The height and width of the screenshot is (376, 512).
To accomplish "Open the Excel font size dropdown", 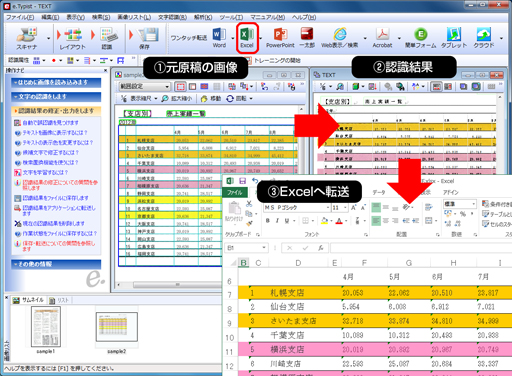I will tap(345, 208).
